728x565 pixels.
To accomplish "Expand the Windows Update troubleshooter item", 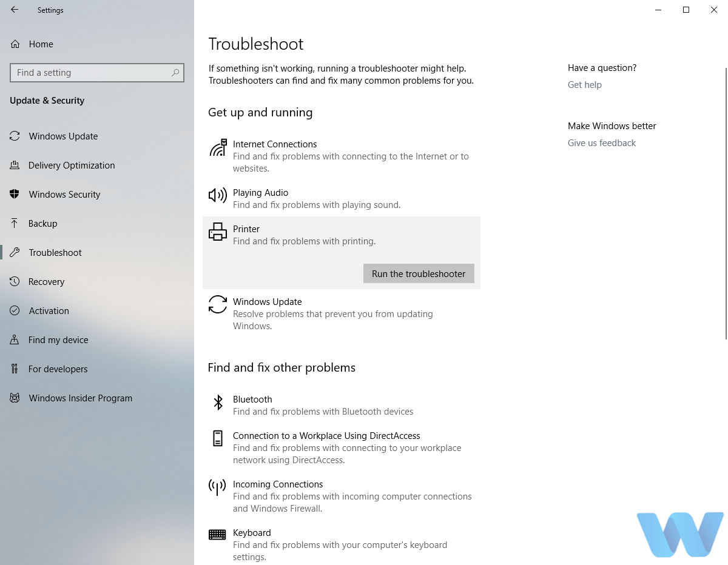I will point(342,313).
